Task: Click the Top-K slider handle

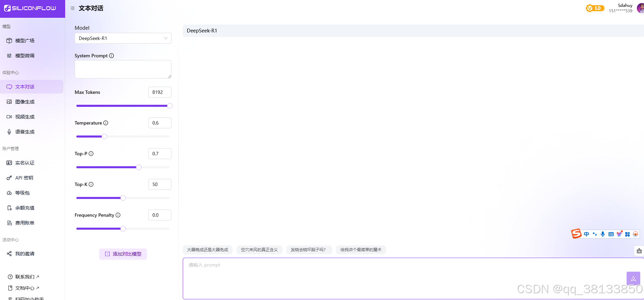Action: (123, 198)
